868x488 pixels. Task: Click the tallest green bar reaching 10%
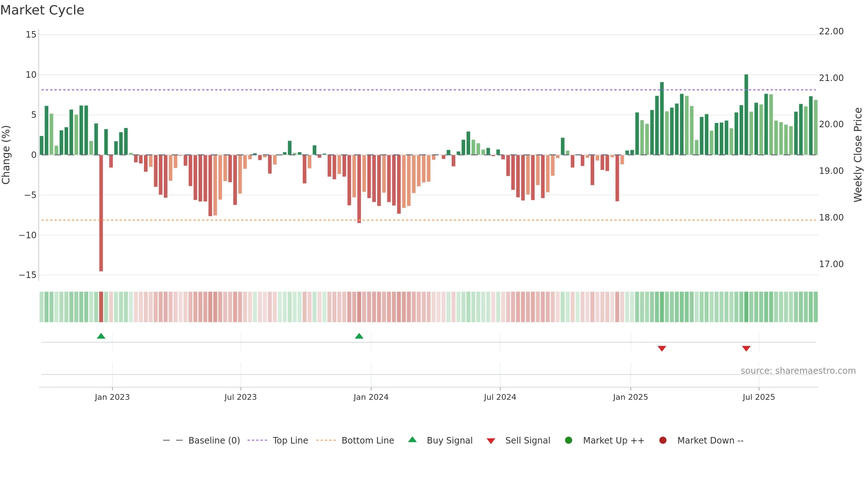pyautogui.click(x=746, y=115)
